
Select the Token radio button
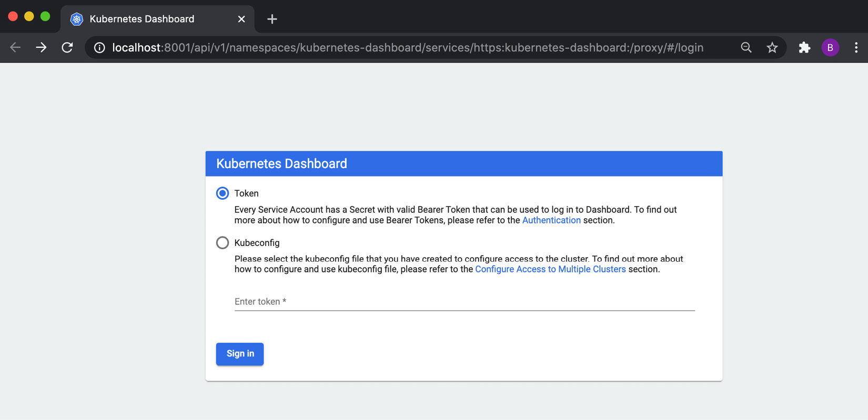point(223,193)
